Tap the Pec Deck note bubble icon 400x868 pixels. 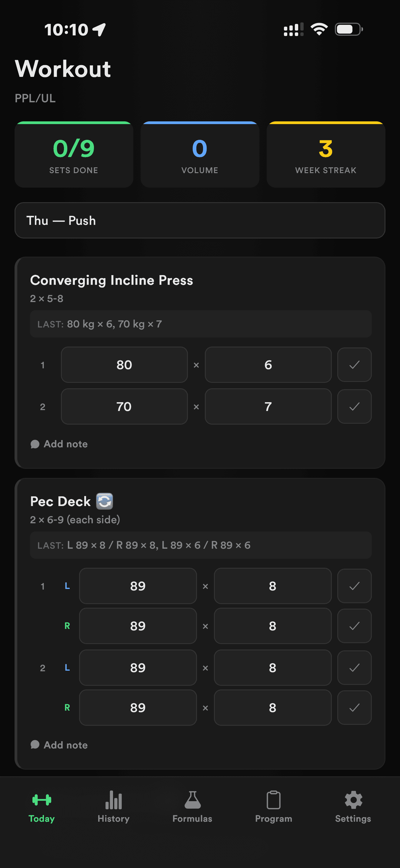[35, 745]
